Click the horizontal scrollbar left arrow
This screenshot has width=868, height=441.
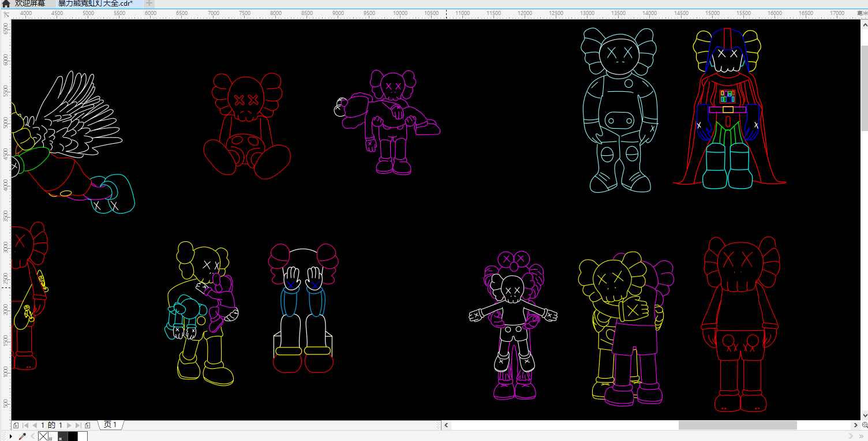point(446,425)
